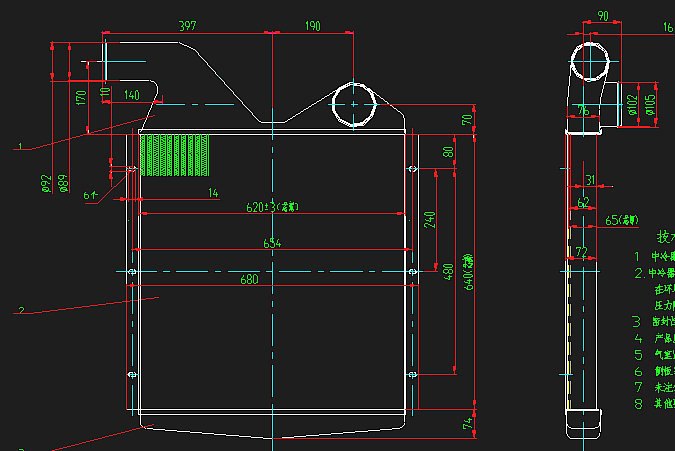Click the 620±3 dimension annotation

274,207
